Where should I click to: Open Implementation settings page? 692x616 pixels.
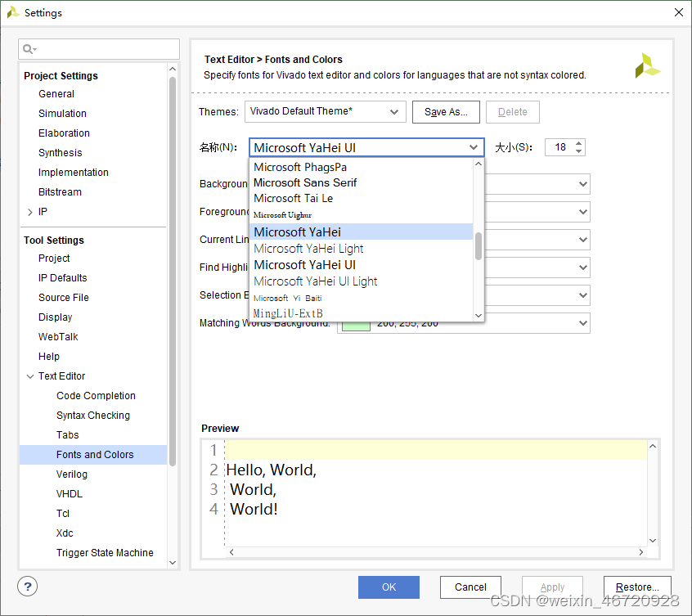point(74,173)
